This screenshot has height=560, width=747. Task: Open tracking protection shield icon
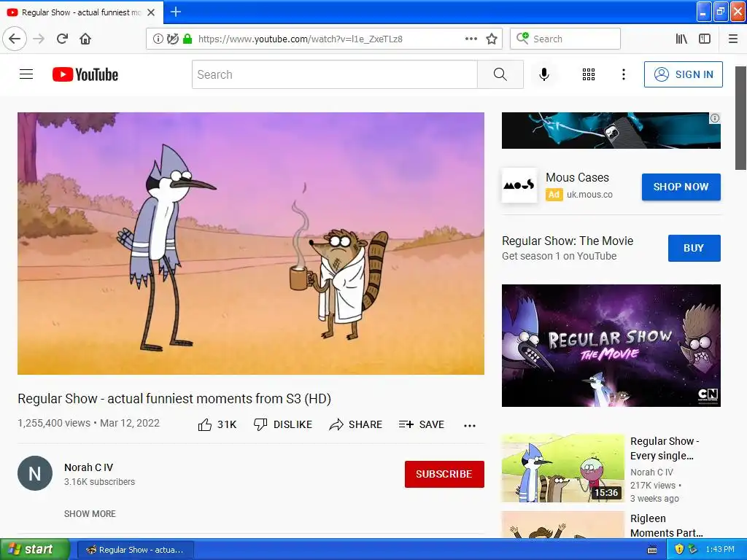173,39
